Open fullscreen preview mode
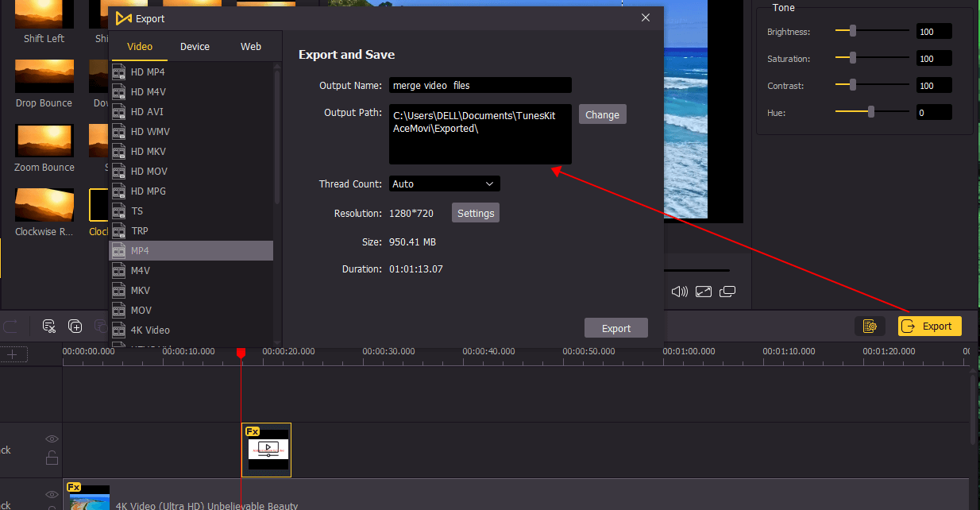Screen dimensions: 980x510 [703, 292]
